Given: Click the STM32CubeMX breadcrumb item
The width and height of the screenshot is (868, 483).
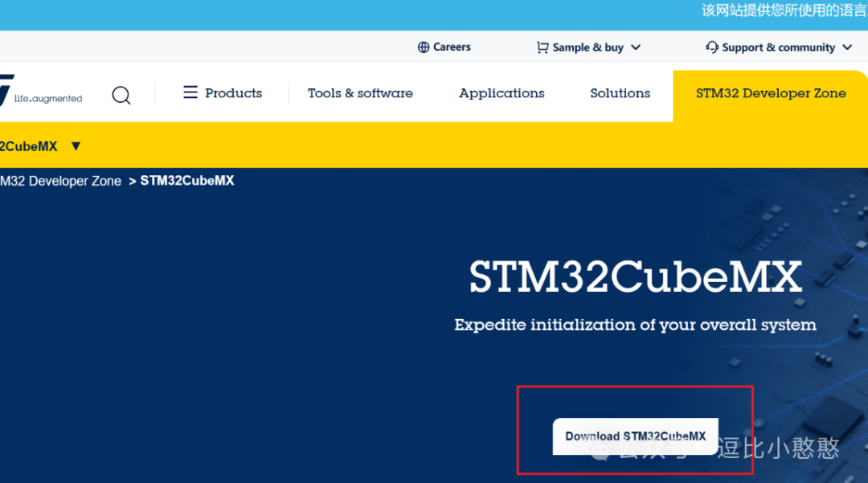Looking at the screenshot, I should coord(187,181).
